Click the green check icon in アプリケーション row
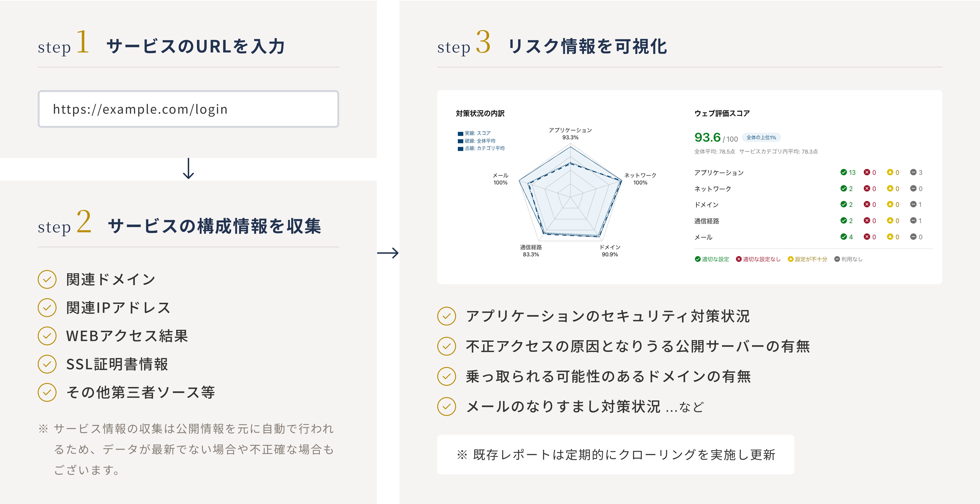The width and height of the screenshot is (980, 504). 843,172
